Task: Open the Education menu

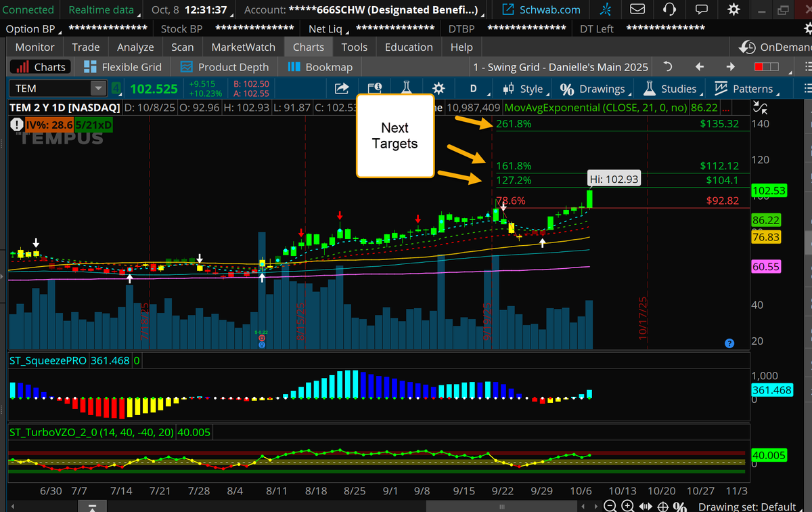Action: pyautogui.click(x=409, y=47)
